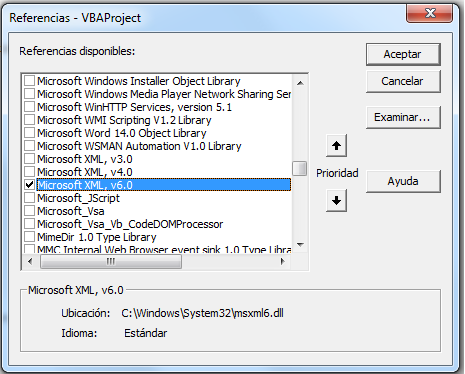Check the Microsoft_Vsa reference

click(30, 211)
